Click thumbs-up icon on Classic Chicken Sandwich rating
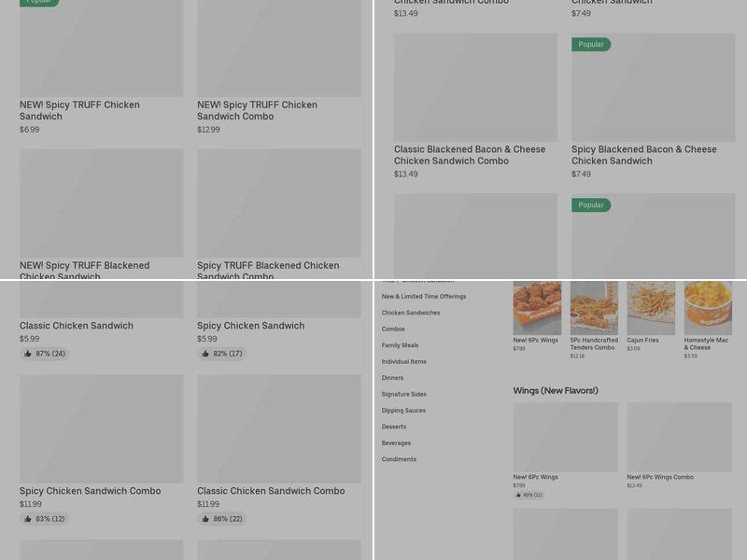 pyautogui.click(x=28, y=354)
